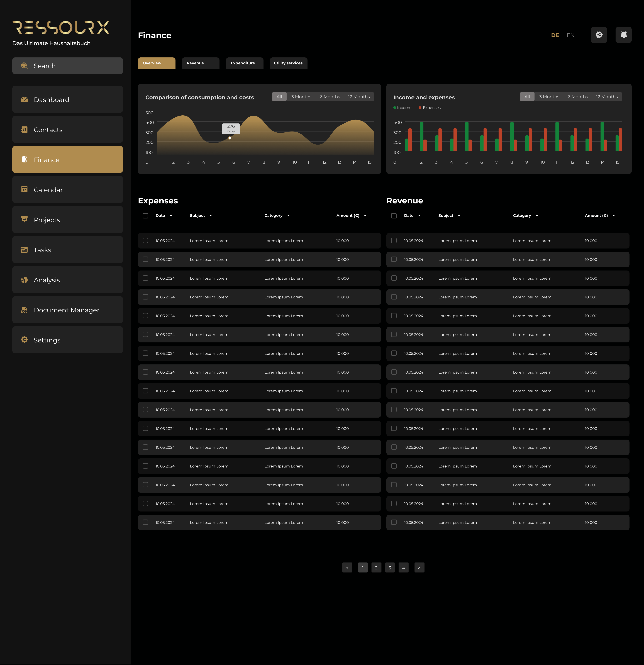Click the Tasks list icon
Image resolution: width=644 pixels, height=665 pixels.
[x=25, y=250]
